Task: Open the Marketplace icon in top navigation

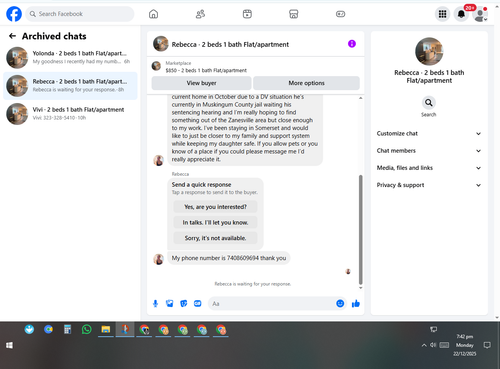Action: (293, 14)
